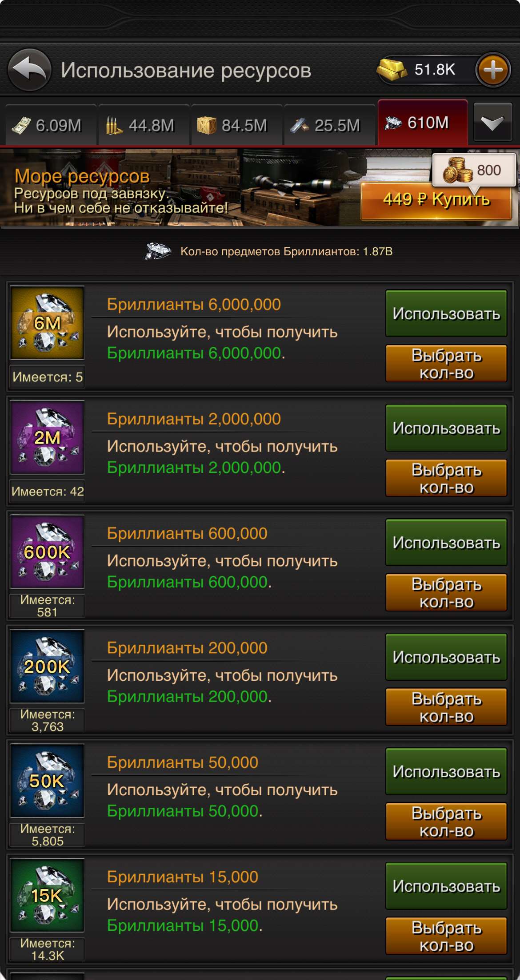Use the Бриллианты 200,000 item
This screenshot has height=980, width=520.
[x=446, y=657]
